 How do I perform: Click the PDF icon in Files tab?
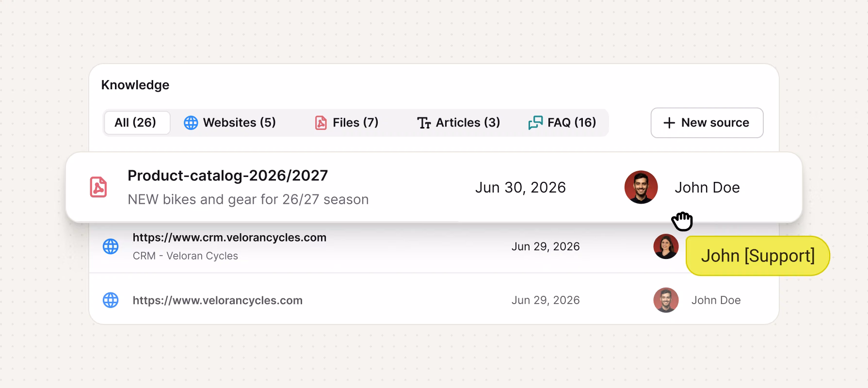(321, 123)
